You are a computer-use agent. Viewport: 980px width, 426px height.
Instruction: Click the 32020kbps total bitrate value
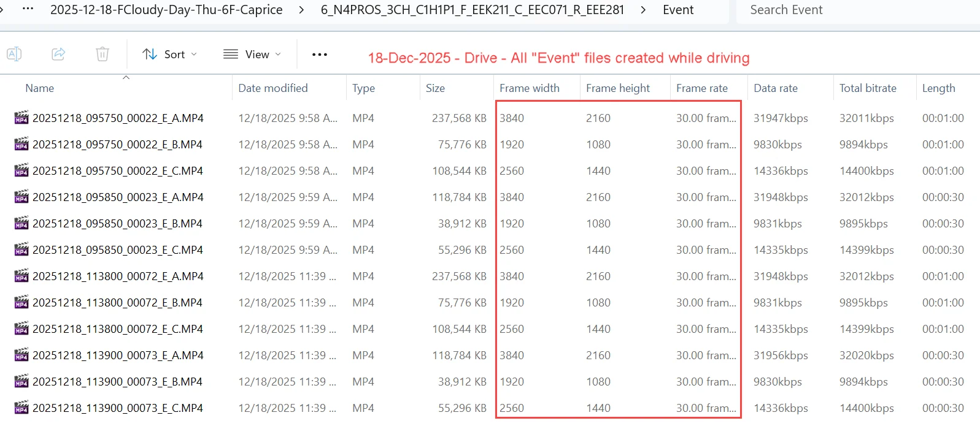(866, 356)
